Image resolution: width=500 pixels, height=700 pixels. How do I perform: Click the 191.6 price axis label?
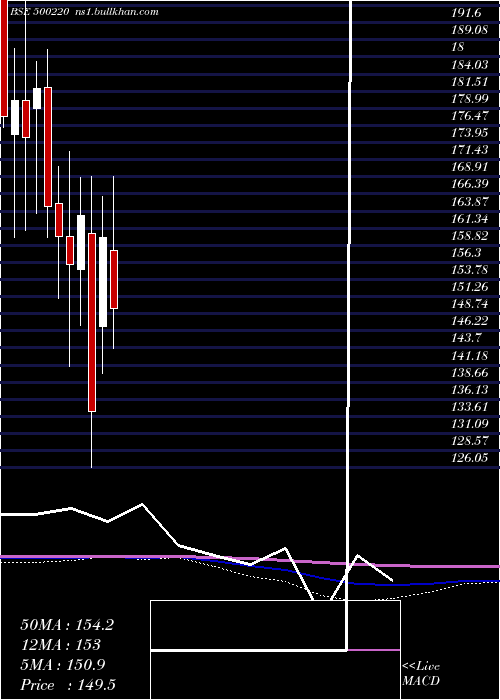pyautogui.click(x=467, y=13)
